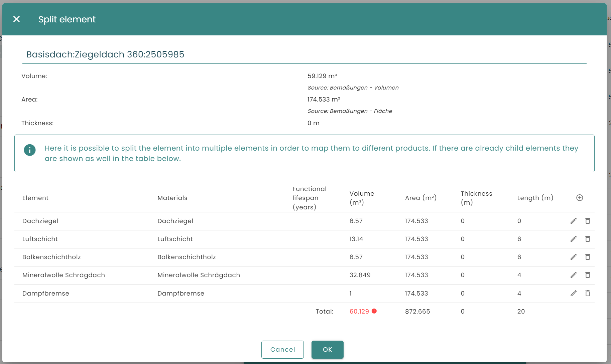Click the Source: Bemaßungen - Fläche note

(350, 111)
